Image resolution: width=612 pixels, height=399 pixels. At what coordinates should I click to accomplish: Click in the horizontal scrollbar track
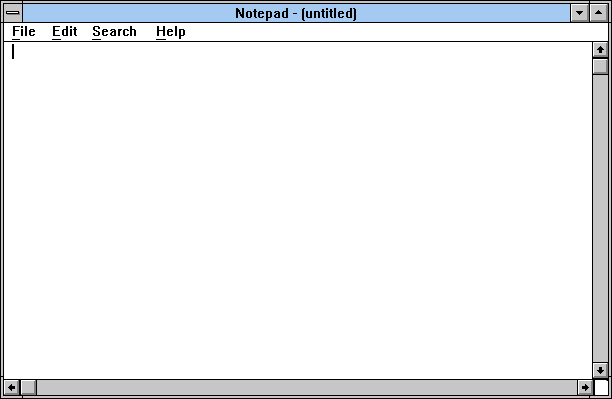307,387
